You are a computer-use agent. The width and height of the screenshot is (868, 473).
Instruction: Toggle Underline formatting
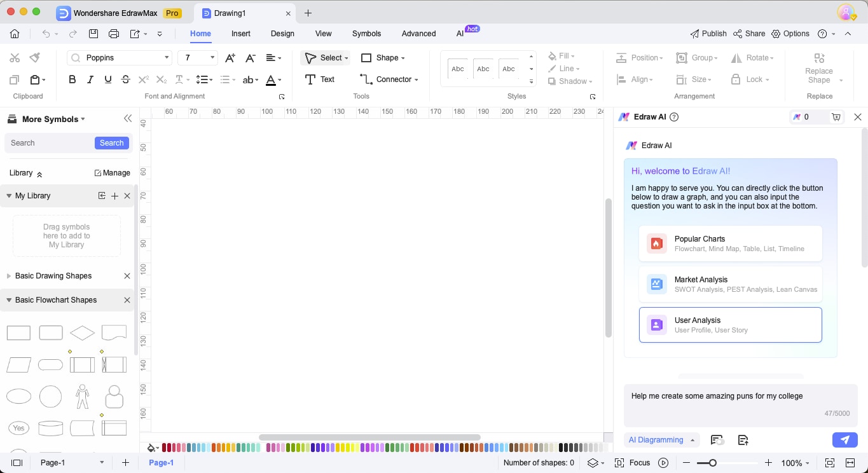[108, 79]
